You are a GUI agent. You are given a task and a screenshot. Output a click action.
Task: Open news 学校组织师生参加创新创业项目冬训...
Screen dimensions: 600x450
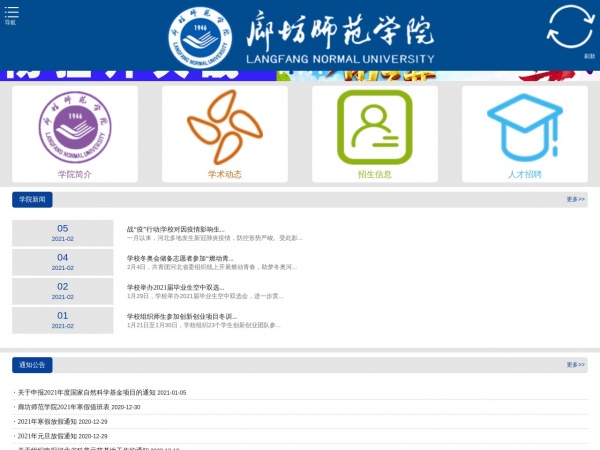[x=182, y=317]
